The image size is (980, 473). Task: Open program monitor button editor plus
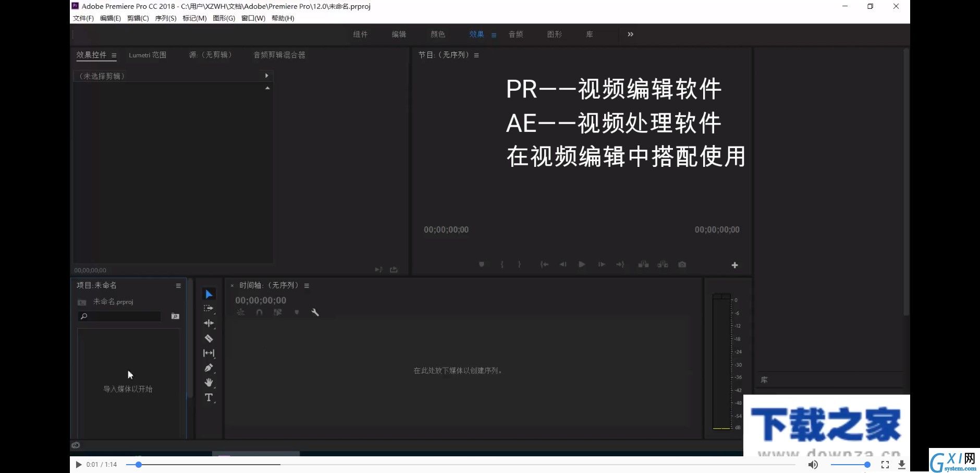734,265
